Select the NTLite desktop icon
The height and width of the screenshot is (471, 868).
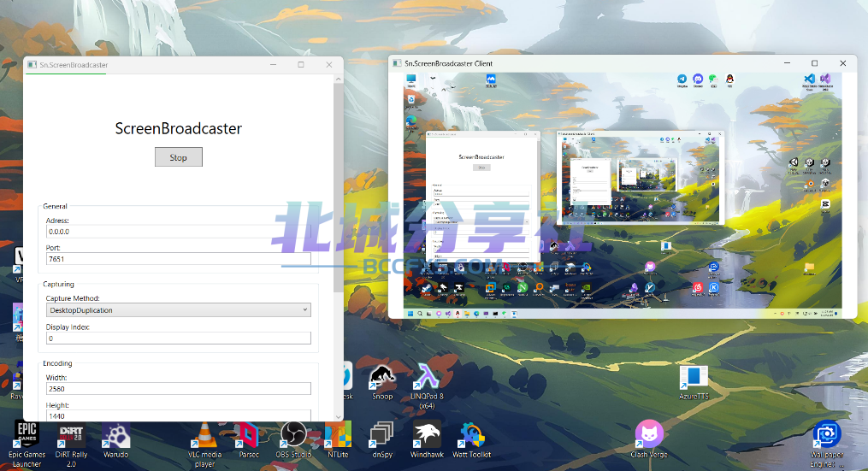(338, 440)
